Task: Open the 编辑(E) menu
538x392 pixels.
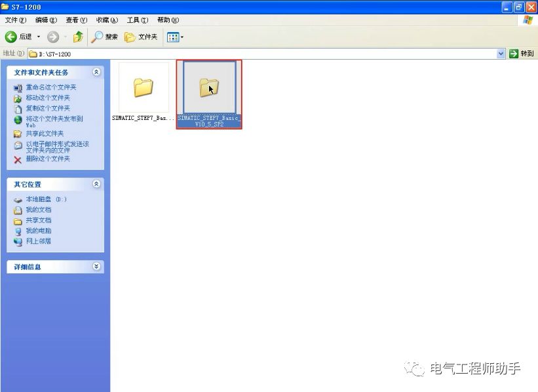Action: tap(46, 20)
